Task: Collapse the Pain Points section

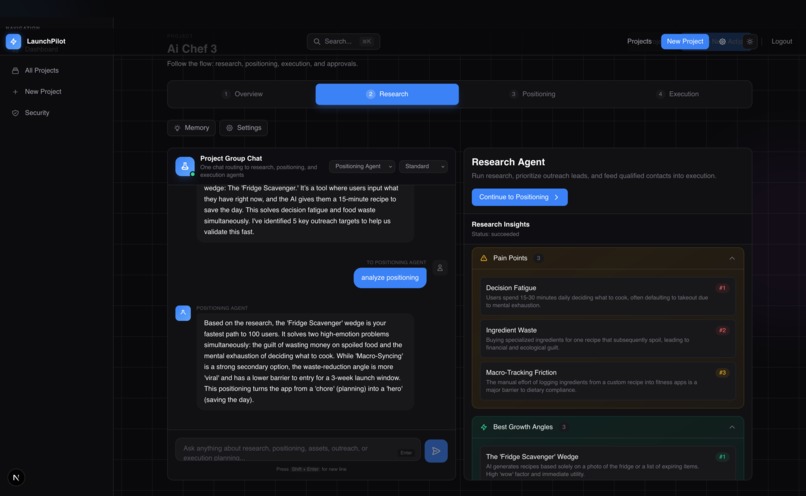Action: [732, 258]
